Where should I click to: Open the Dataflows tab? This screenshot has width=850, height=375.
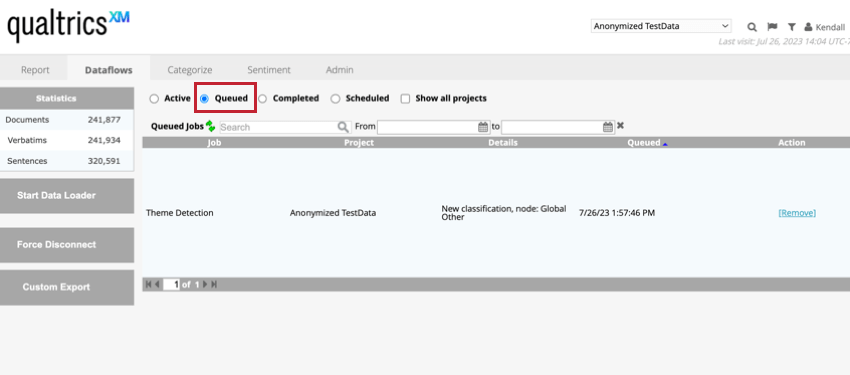click(x=109, y=70)
